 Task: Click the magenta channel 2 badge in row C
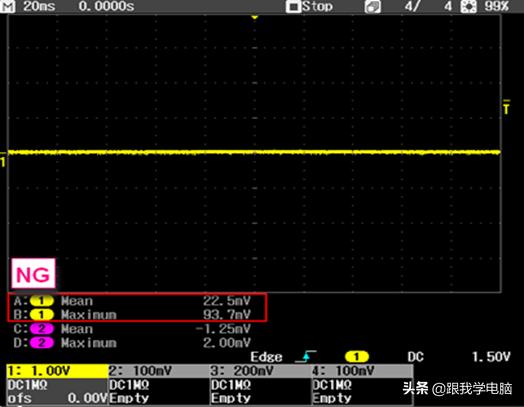pos(41,329)
